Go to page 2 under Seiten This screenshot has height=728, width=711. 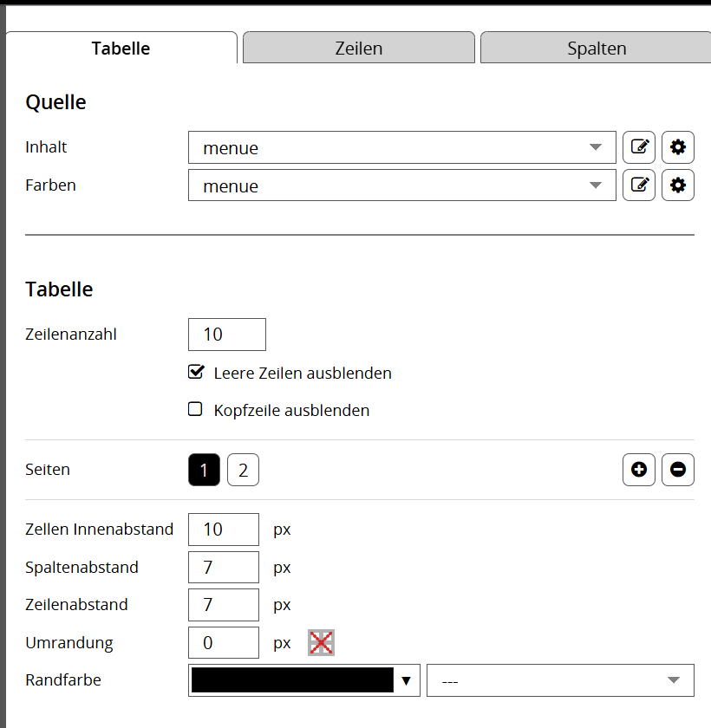[243, 471]
